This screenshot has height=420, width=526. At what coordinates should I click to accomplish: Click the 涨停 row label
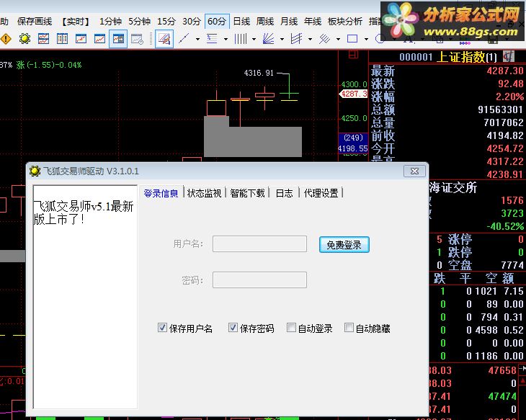[x=460, y=239]
